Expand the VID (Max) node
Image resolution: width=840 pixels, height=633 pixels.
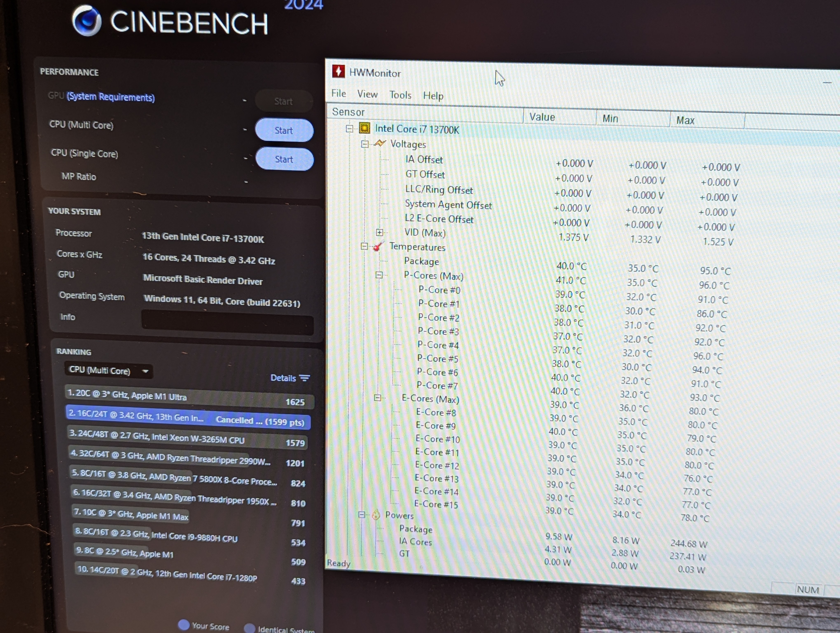pos(379,232)
